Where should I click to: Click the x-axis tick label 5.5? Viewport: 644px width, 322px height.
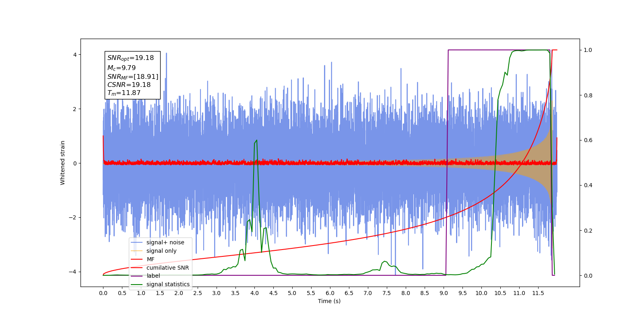point(311,293)
